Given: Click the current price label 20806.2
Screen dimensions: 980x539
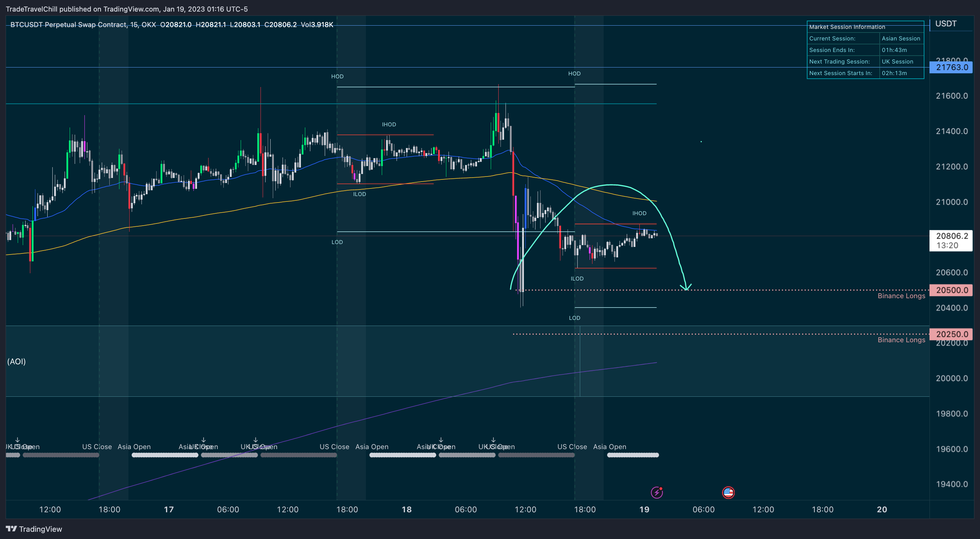Looking at the screenshot, I should pos(951,240).
